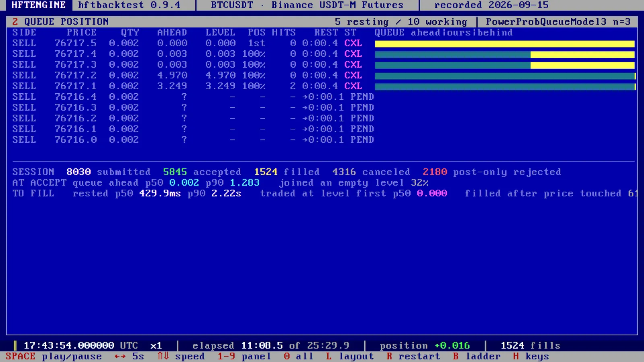
Task: Click queue bar for the 76717.2 order
Action: [505, 76]
